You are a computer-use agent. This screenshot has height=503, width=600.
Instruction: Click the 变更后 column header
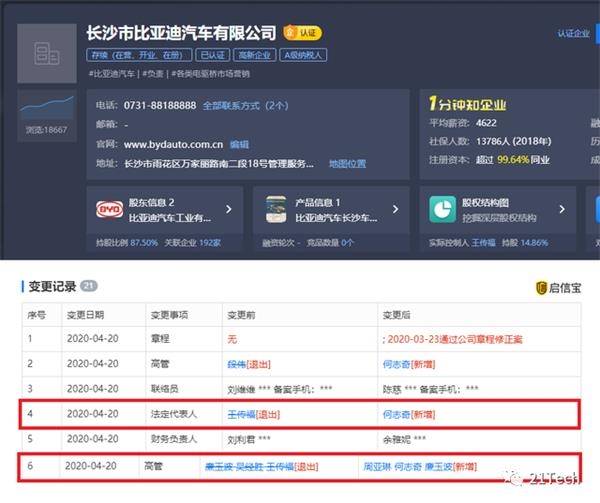[396, 315]
